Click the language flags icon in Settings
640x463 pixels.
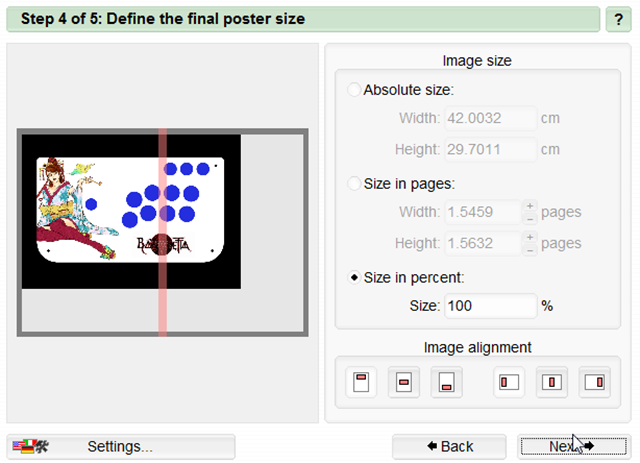30,446
